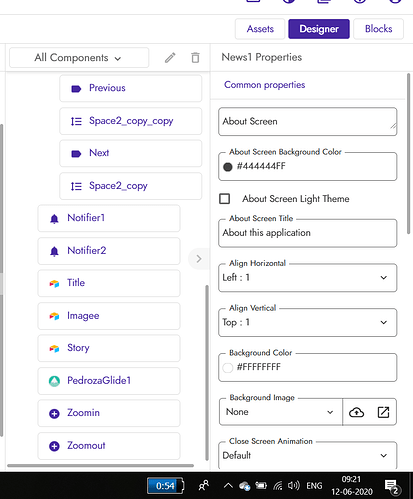Click the trash delete component icon
This screenshot has width=413, height=499.
point(195,58)
